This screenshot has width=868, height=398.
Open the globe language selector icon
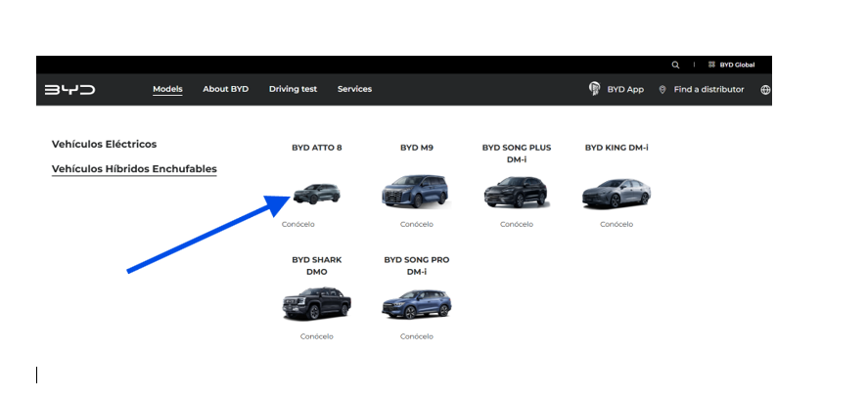tap(765, 89)
